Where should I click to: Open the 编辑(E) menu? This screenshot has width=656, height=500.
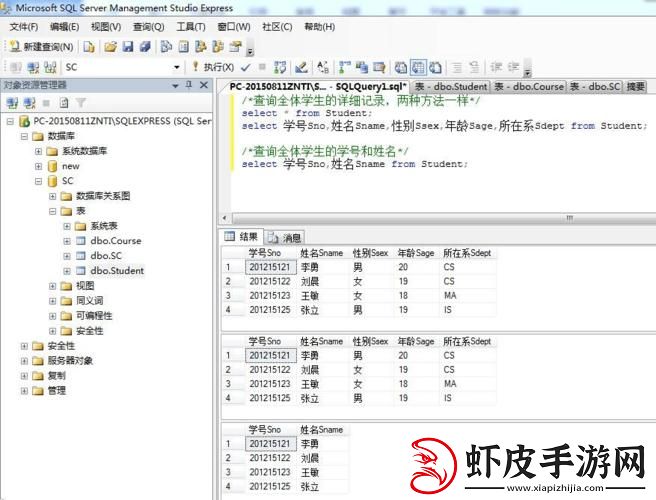[x=64, y=27]
